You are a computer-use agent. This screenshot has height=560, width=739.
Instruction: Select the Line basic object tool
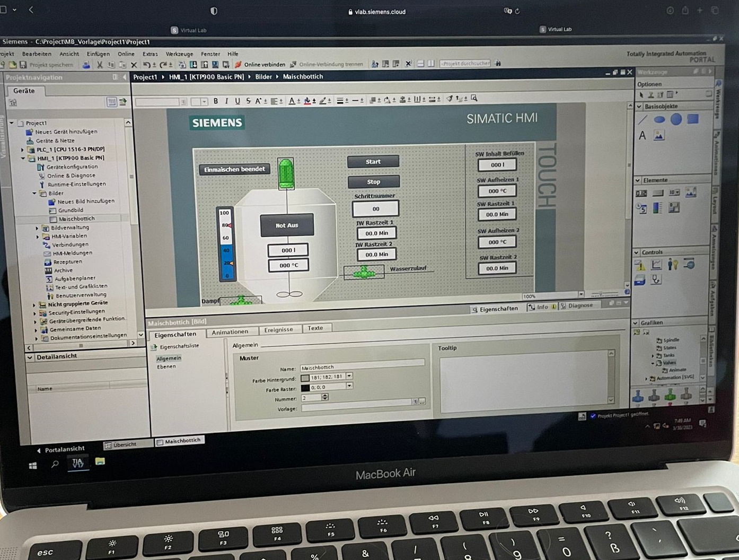(x=643, y=120)
